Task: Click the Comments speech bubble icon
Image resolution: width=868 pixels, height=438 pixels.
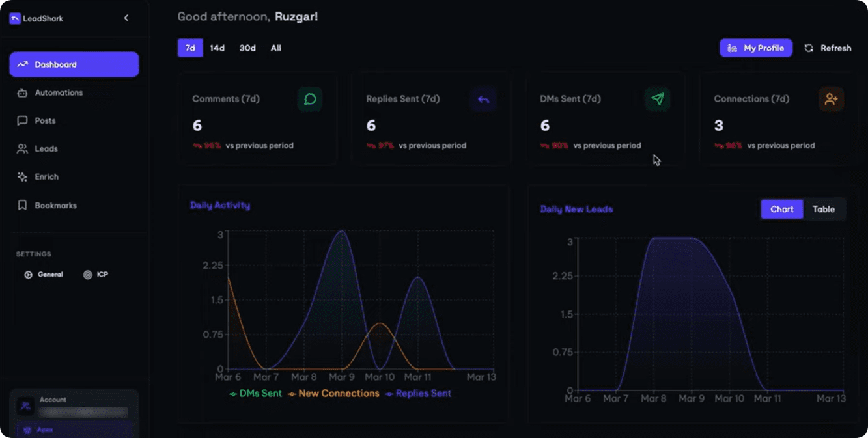Action: (x=310, y=99)
